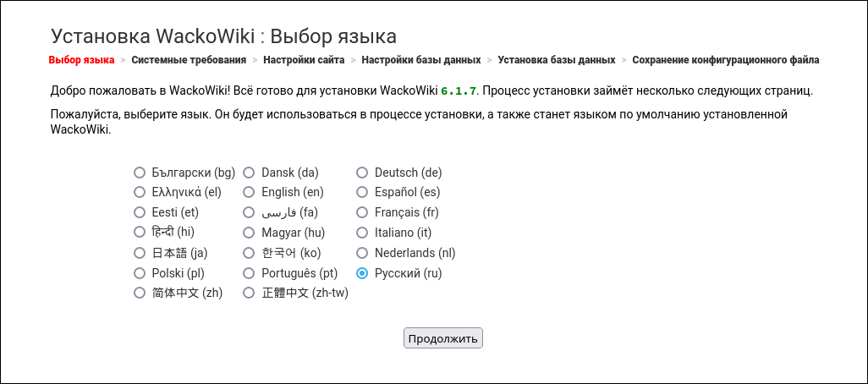Click the version number 6.1.7
This screenshot has width=868, height=384.
tap(459, 91)
